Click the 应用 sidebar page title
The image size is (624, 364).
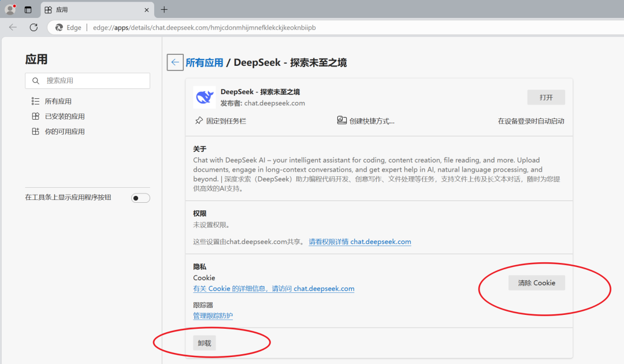point(36,60)
